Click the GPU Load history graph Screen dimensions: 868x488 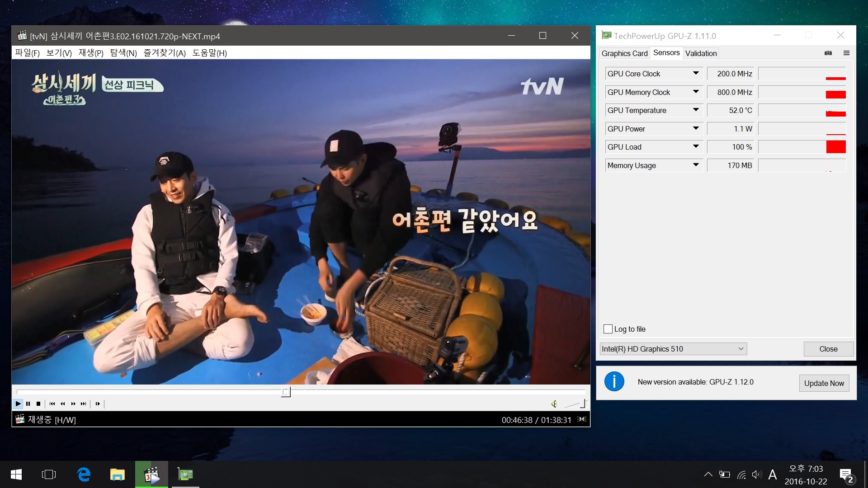click(x=802, y=147)
